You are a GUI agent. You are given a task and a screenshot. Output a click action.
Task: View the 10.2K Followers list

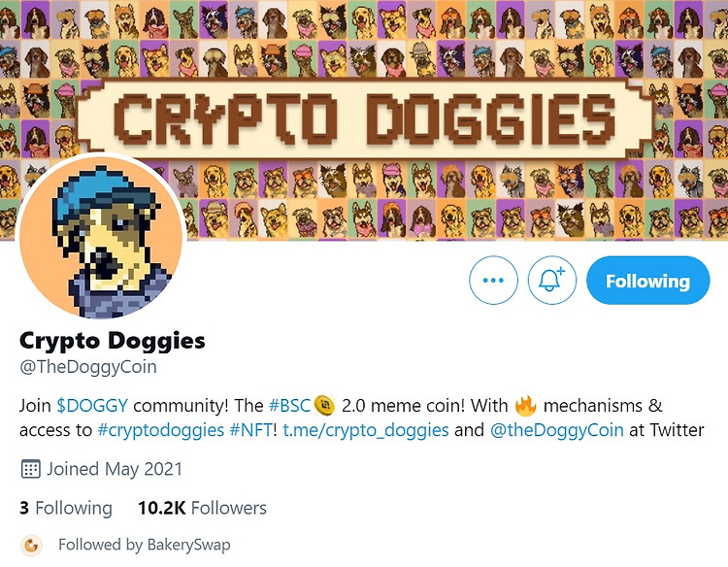point(202,508)
